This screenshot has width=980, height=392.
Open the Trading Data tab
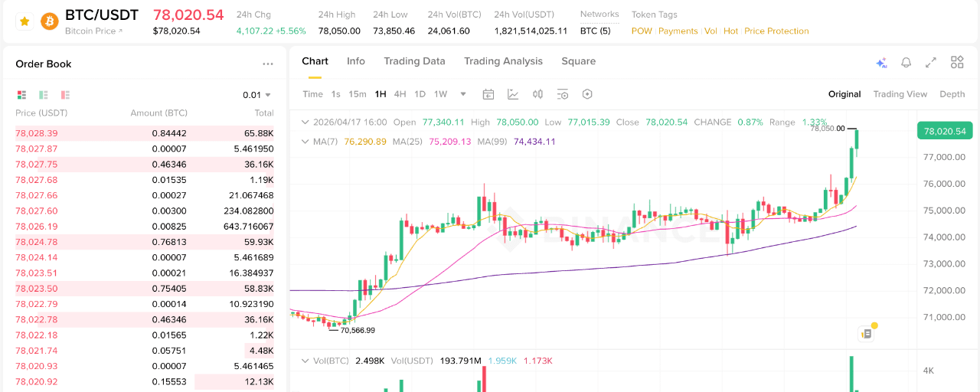pyautogui.click(x=414, y=61)
